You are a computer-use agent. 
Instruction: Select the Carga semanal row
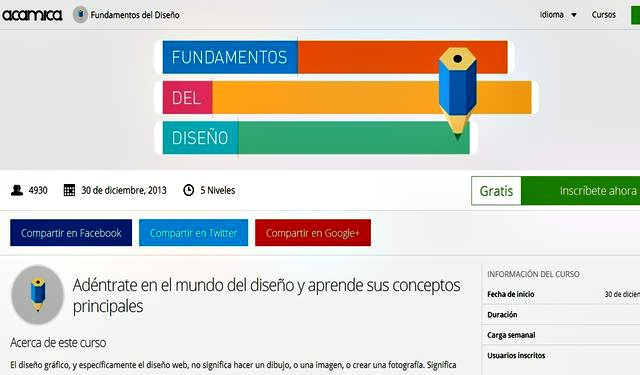(561, 335)
